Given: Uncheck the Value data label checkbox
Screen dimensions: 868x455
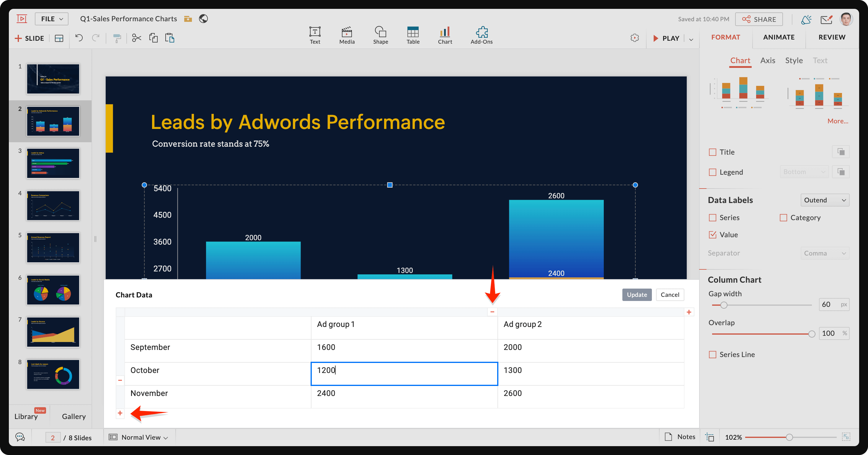Looking at the screenshot, I should 712,235.
